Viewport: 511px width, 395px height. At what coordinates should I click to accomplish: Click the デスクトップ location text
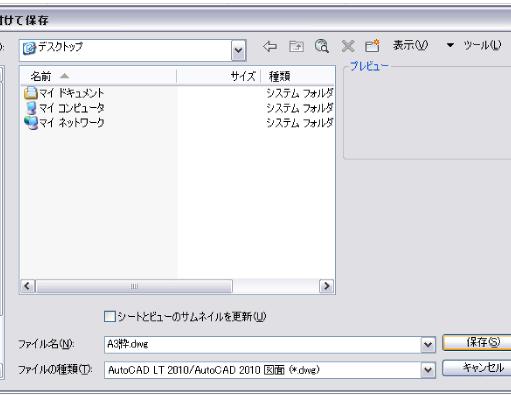click(60, 46)
